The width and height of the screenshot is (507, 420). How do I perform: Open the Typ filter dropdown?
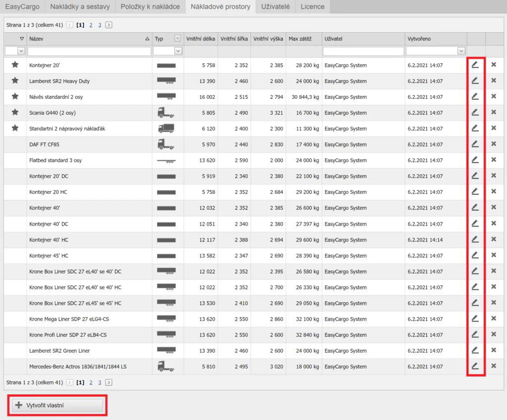178,51
